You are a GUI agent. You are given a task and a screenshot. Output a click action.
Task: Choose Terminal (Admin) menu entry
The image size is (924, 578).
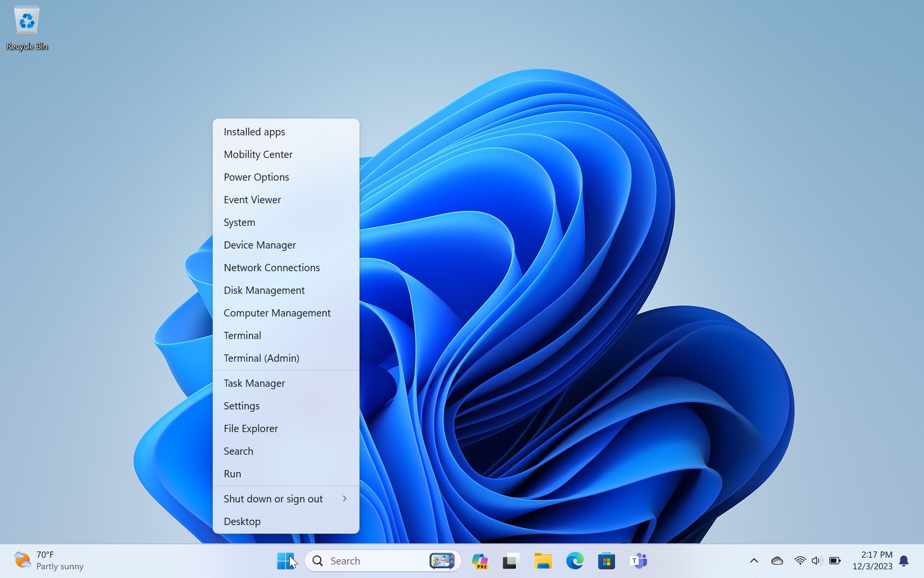click(x=261, y=358)
